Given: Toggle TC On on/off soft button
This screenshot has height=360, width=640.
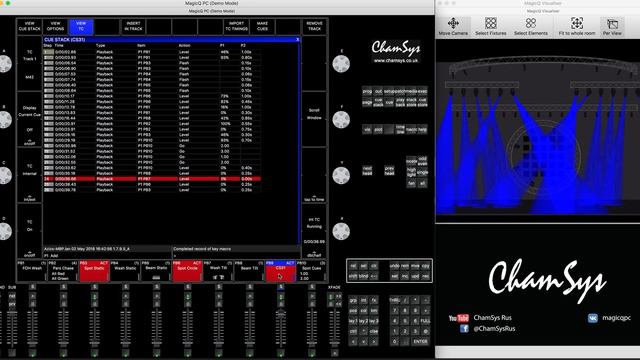Looking at the screenshot, I should 29,231.
